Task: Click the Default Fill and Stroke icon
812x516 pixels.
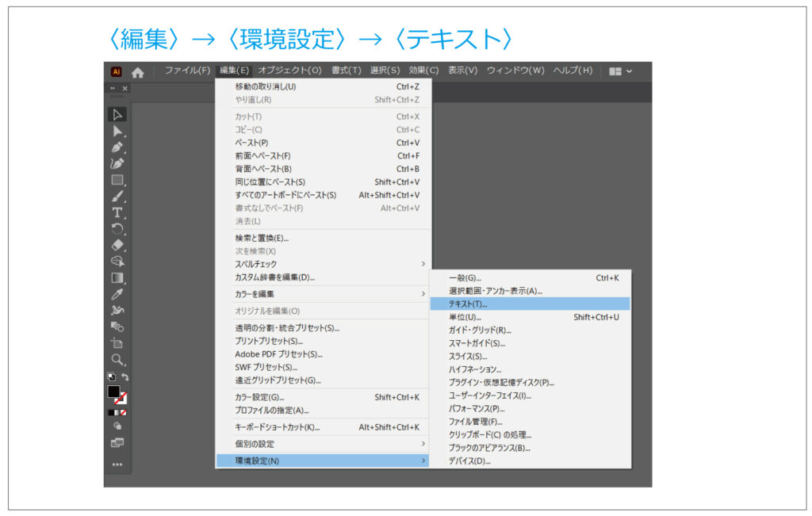Action: (x=111, y=376)
